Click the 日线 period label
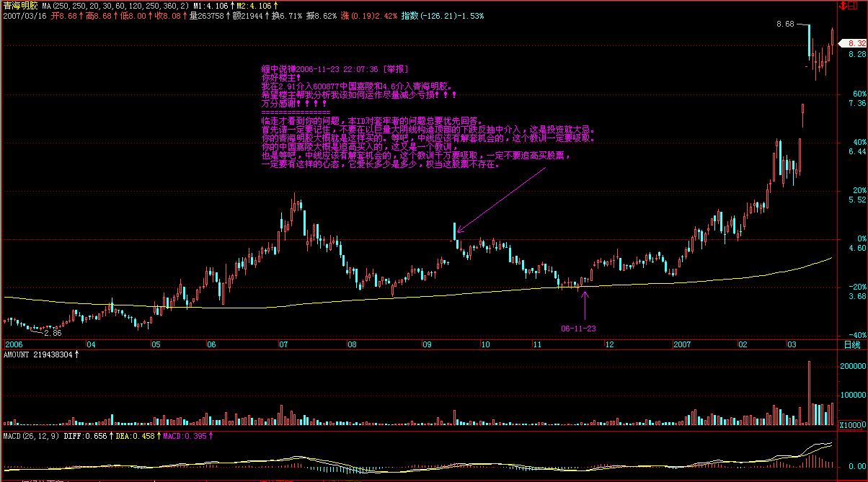868x482 pixels. coord(851,345)
